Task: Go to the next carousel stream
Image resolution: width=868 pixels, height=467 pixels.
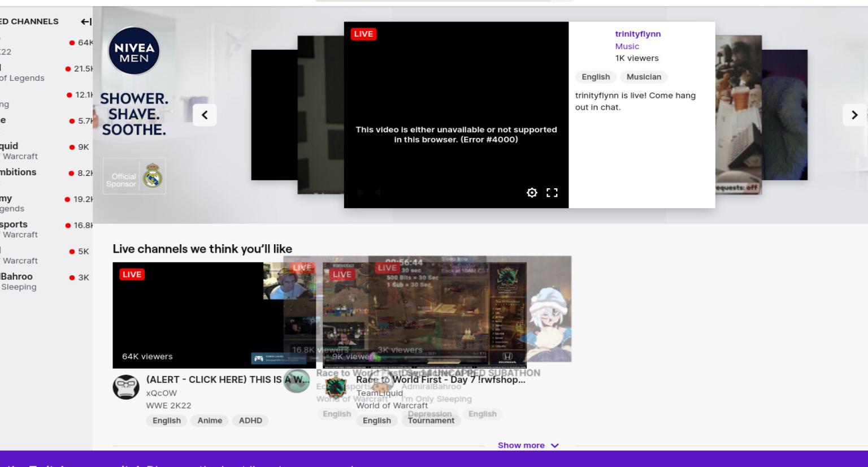Action: point(854,115)
